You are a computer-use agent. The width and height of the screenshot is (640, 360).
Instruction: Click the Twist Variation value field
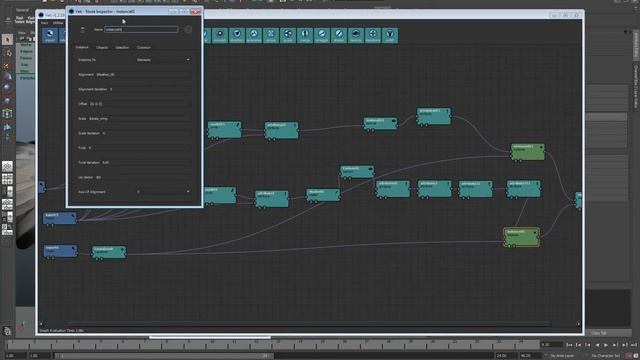pyautogui.click(x=146, y=162)
